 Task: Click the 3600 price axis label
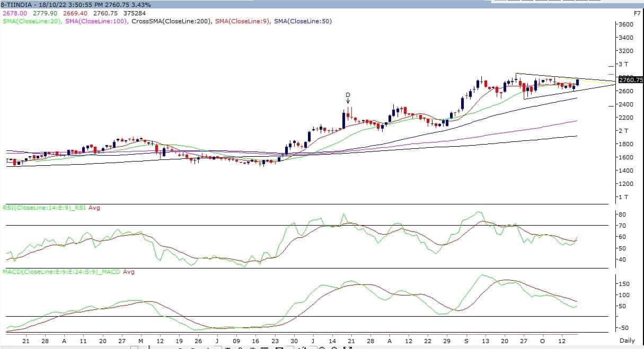pos(627,24)
